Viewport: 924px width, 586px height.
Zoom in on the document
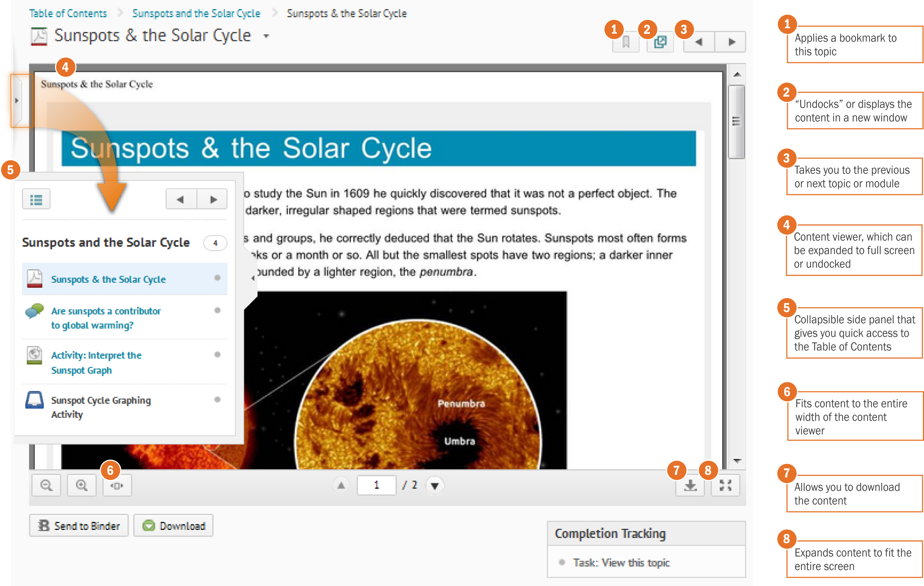(81, 485)
